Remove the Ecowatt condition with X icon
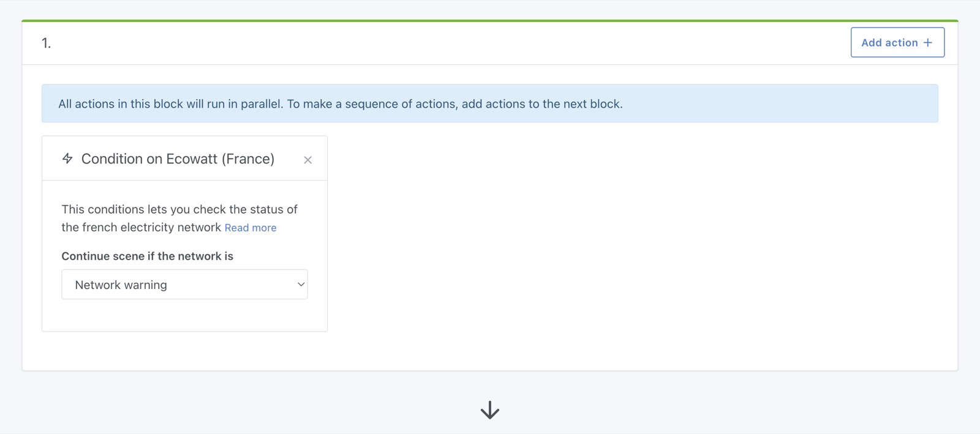Screen dimensions: 980x434 point(307,160)
